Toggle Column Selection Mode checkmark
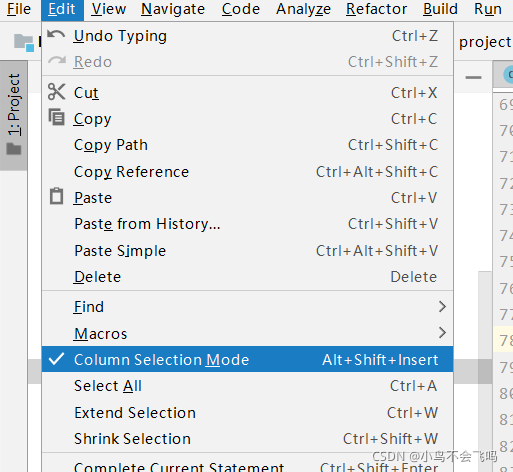Screen dimensions: 513x472 click(x=56, y=359)
